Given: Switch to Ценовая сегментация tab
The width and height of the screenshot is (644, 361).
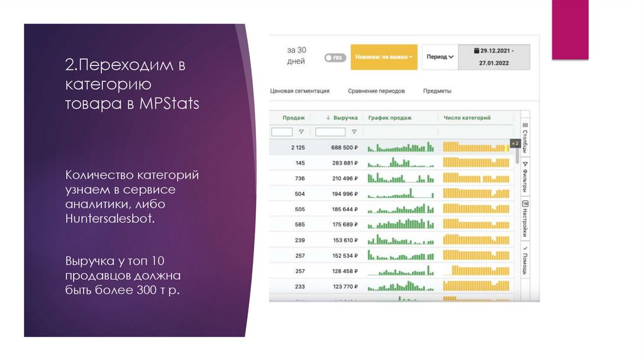Looking at the screenshot, I should (x=300, y=91).
